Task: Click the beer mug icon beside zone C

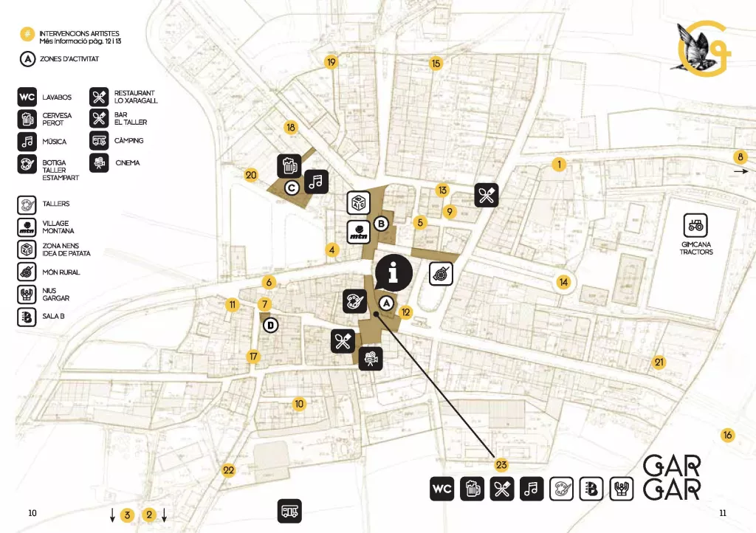Action: 289,166
